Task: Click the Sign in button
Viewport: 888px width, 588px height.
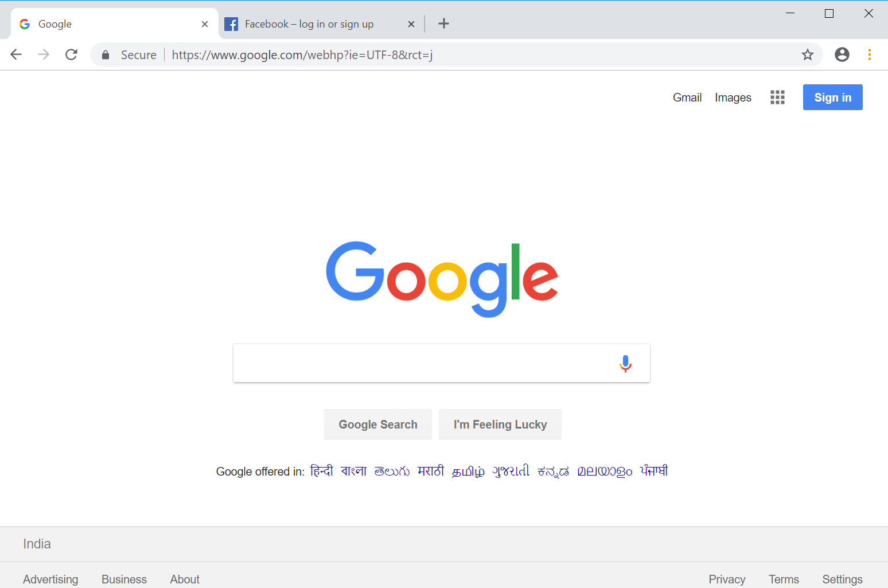Action: tap(833, 98)
